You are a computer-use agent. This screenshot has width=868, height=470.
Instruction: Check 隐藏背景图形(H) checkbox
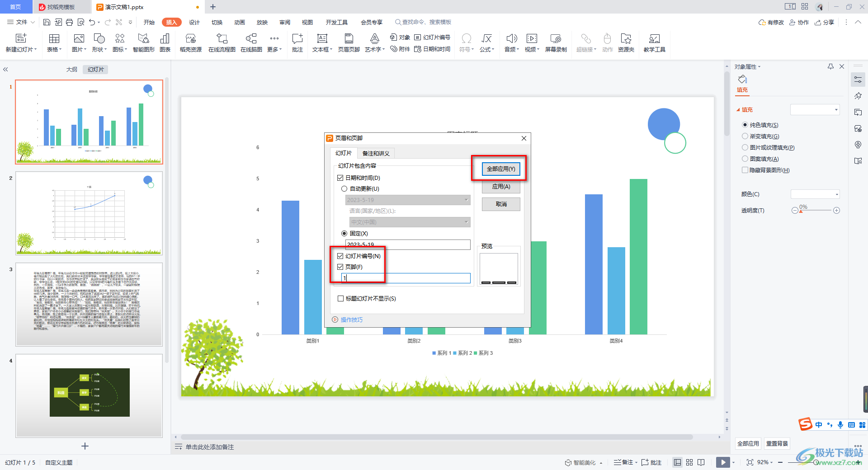(x=745, y=170)
